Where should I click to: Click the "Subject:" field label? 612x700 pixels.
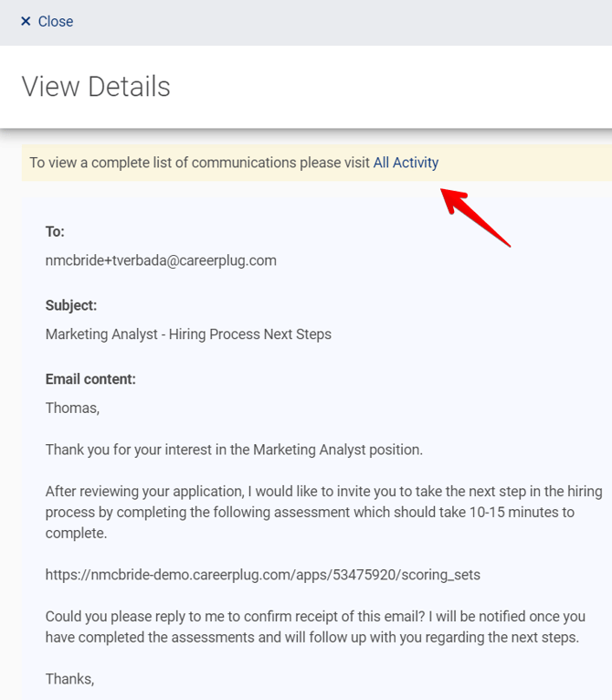pyautogui.click(x=70, y=305)
